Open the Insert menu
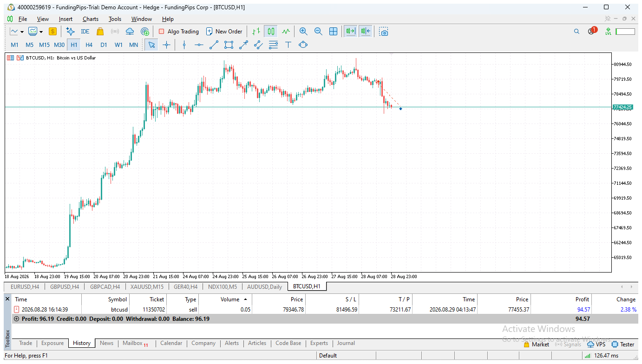642x364 pixels. pos(66,19)
